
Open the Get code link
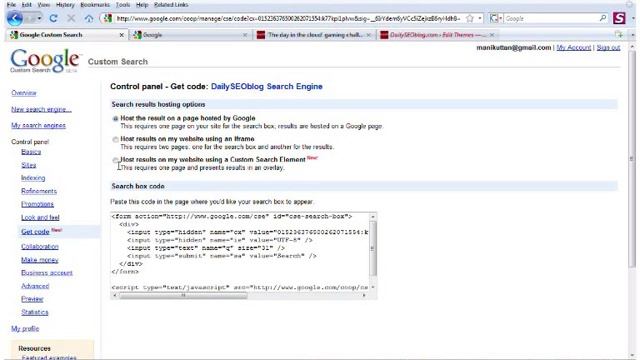click(35, 231)
